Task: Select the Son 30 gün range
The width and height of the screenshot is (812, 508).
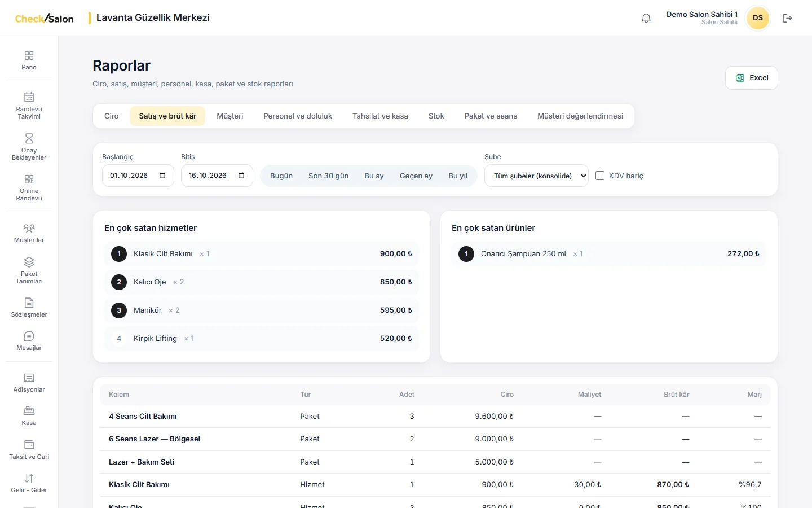Action: (x=328, y=176)
